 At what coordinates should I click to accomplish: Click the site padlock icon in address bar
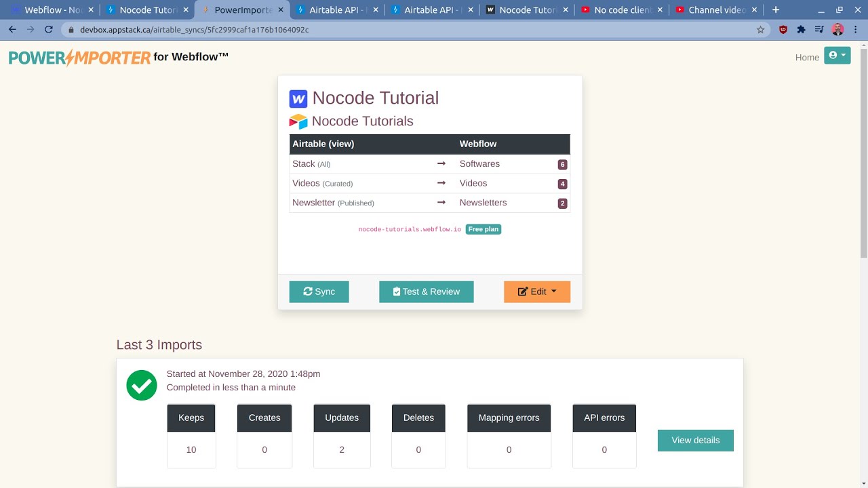[x=71, y=30]
